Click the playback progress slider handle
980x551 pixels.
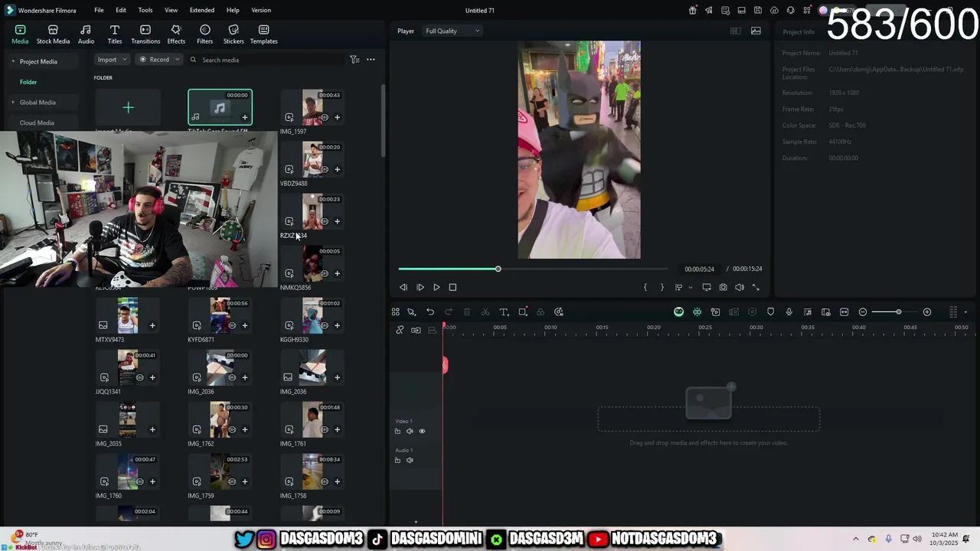click(498, 269)
